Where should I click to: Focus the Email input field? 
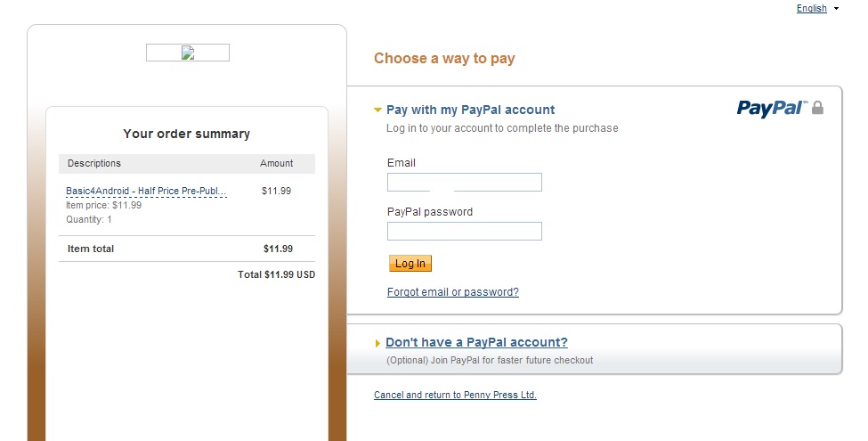(x=464, y=183)
